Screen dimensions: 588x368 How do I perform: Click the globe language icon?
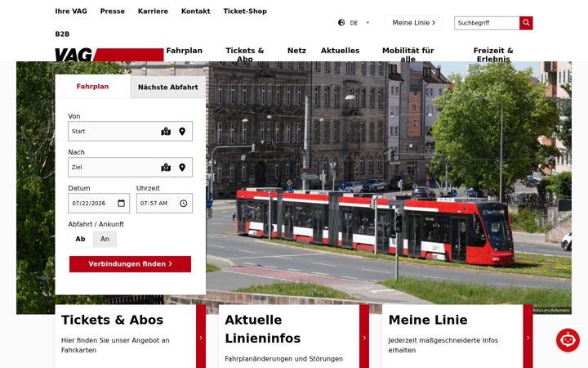(341, 23)
